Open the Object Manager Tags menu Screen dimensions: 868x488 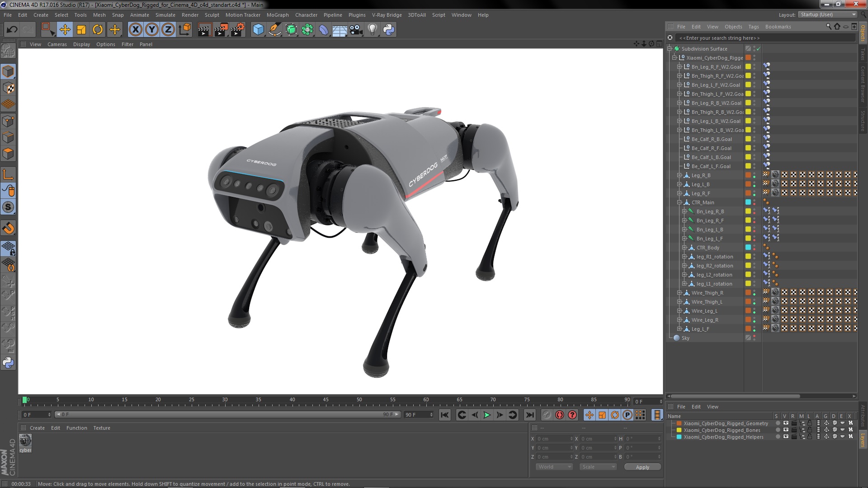(x=753, y=27)
